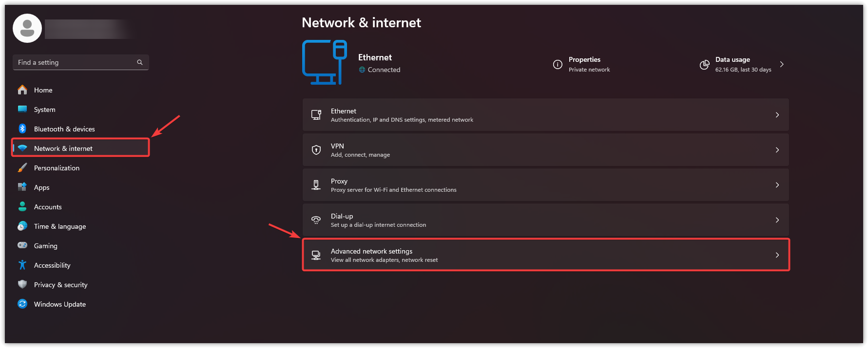Expand the VPN row chevron
The image size is (868, 348).
777,150
